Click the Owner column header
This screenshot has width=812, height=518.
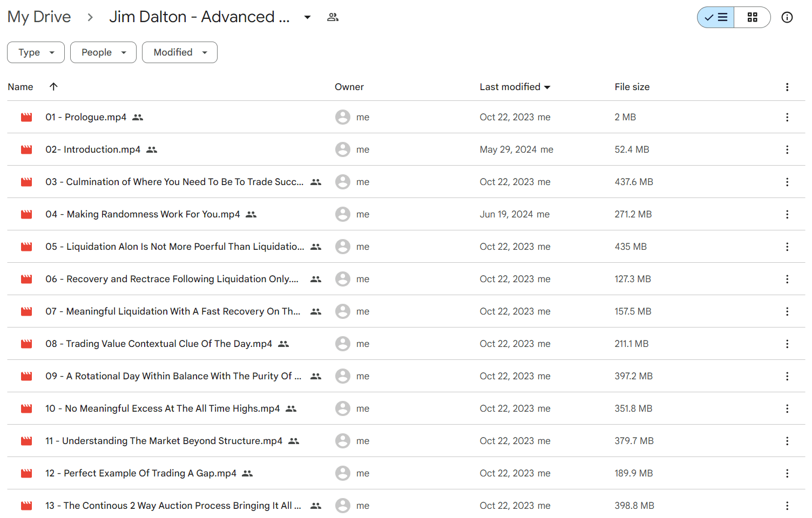tap(349, 87)
